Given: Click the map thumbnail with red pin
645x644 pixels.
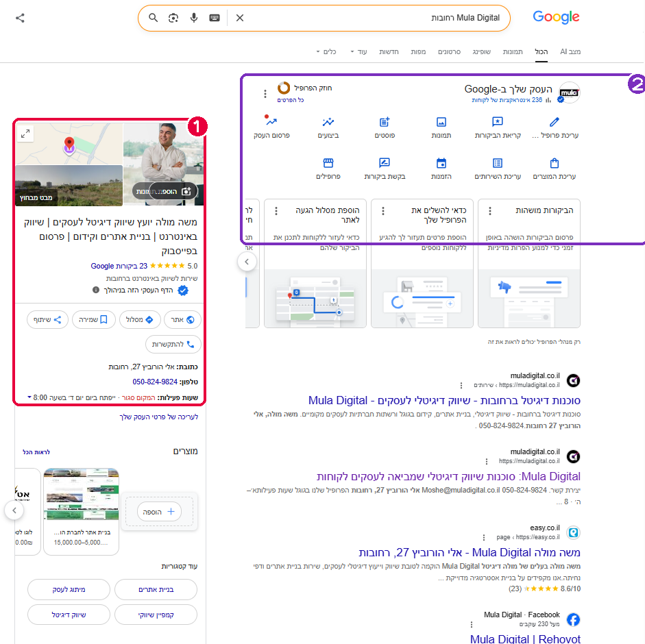Looking at the screenshot, I should [x=69, y=144].
